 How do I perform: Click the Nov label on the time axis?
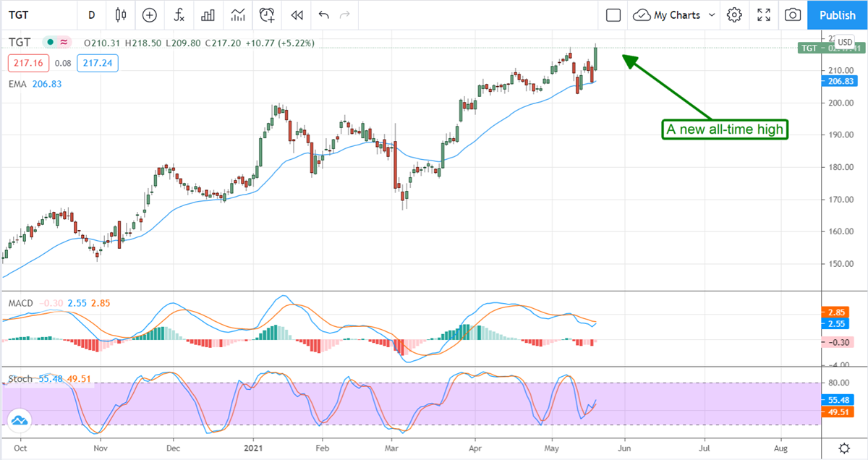100,448
